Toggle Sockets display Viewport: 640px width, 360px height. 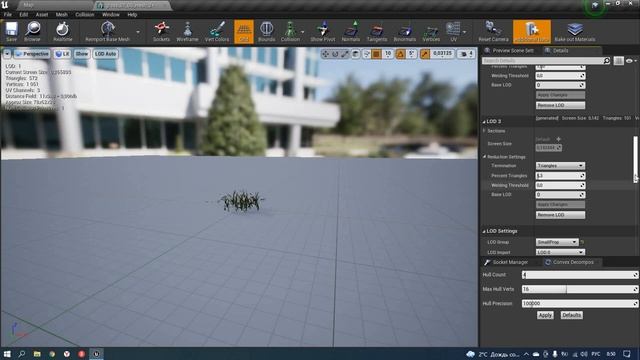tap(161, 31)
